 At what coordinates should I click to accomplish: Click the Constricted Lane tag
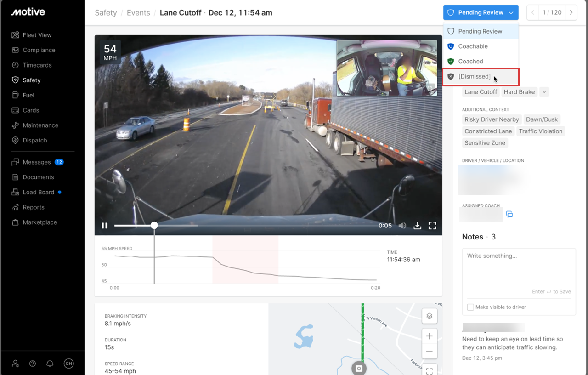tap(488, 131)
